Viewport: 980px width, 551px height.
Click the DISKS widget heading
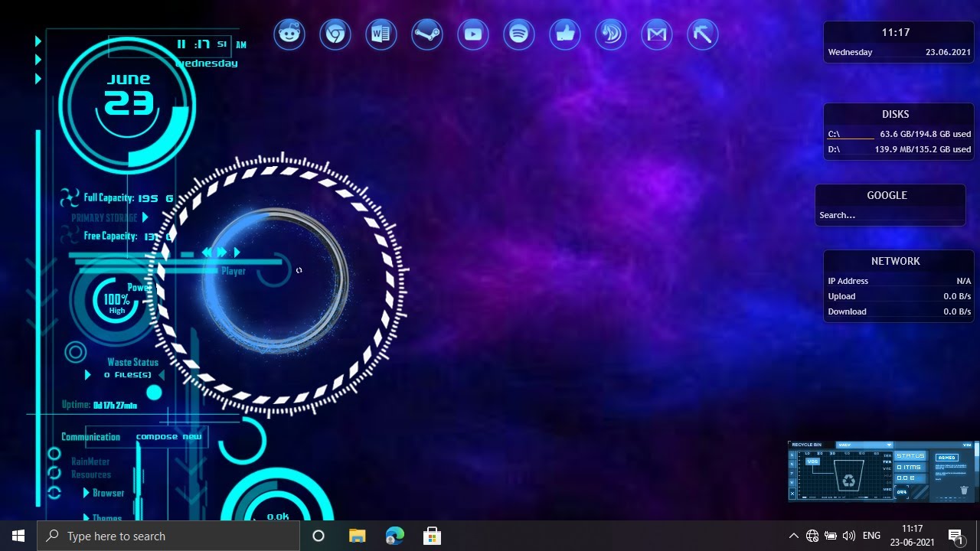click(x=895, y=114)
